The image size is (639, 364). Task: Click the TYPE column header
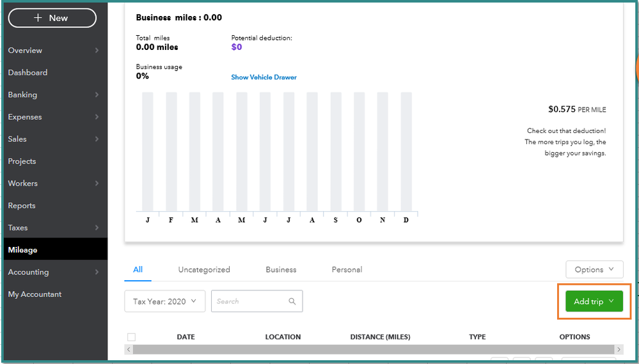point(477,336)
